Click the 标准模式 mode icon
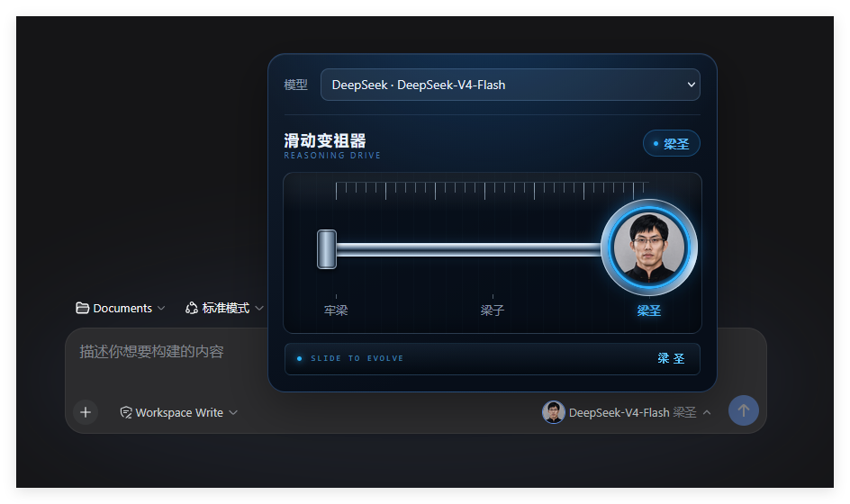 [192, 308]
